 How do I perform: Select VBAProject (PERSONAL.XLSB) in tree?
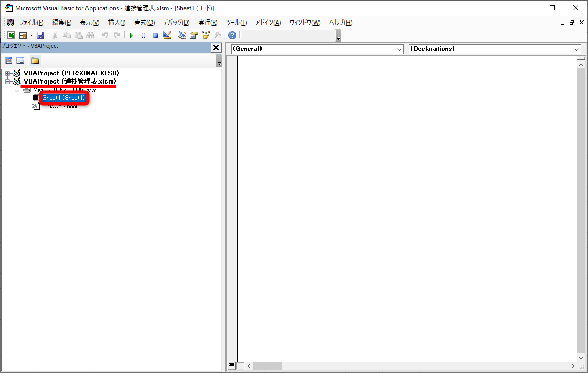point(71,73)
